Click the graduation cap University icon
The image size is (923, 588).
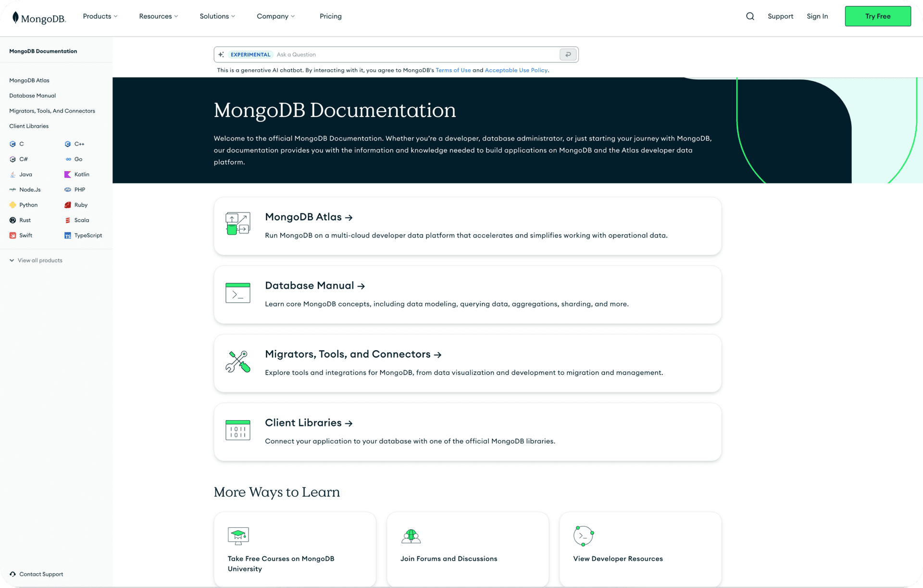(238, 536)
